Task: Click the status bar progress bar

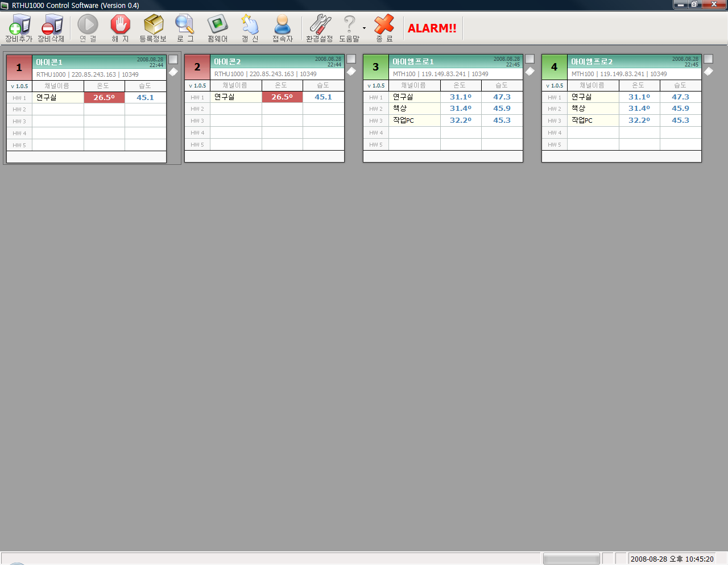Action: (x=571, y=559)
